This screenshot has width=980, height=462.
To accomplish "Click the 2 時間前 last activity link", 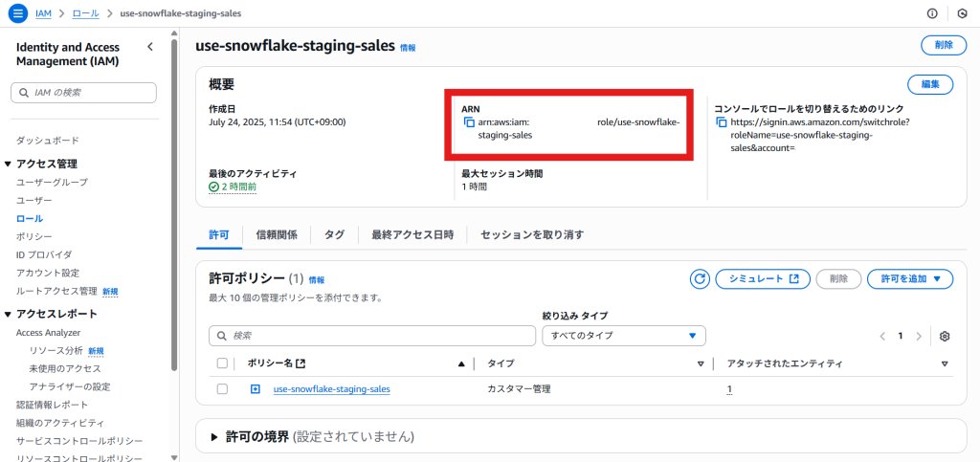I will [x=233, y=187].
